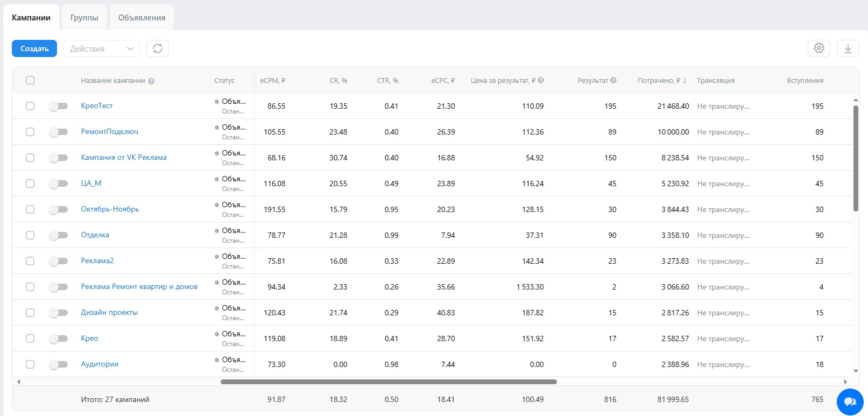Switch to the Группы tab
868x416 pixels.
tap(84, 18)
